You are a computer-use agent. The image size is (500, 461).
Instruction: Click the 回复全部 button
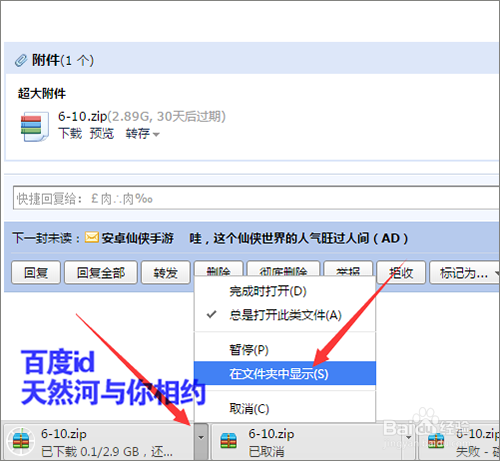coord(101,272)
